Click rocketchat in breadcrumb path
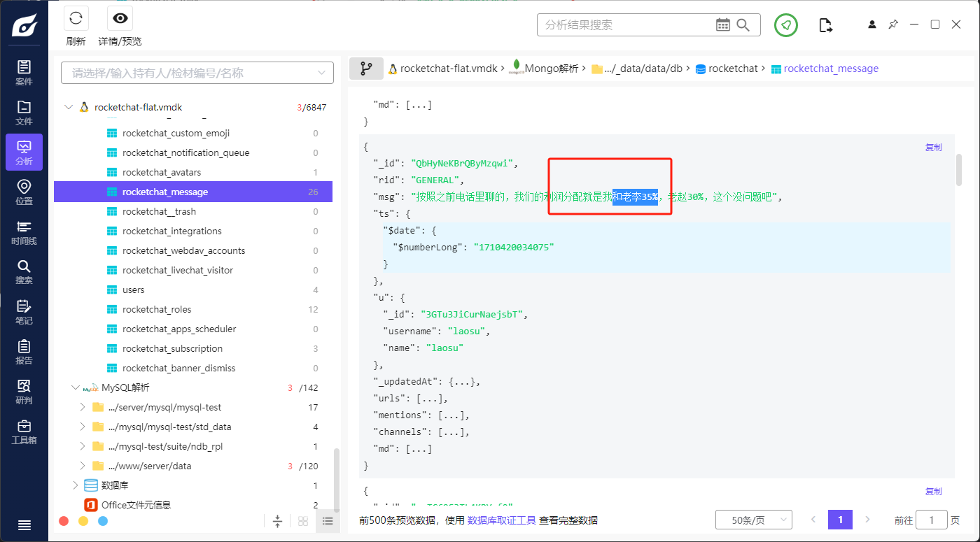Viewport: 980px width, 542px height. [732, 69]
